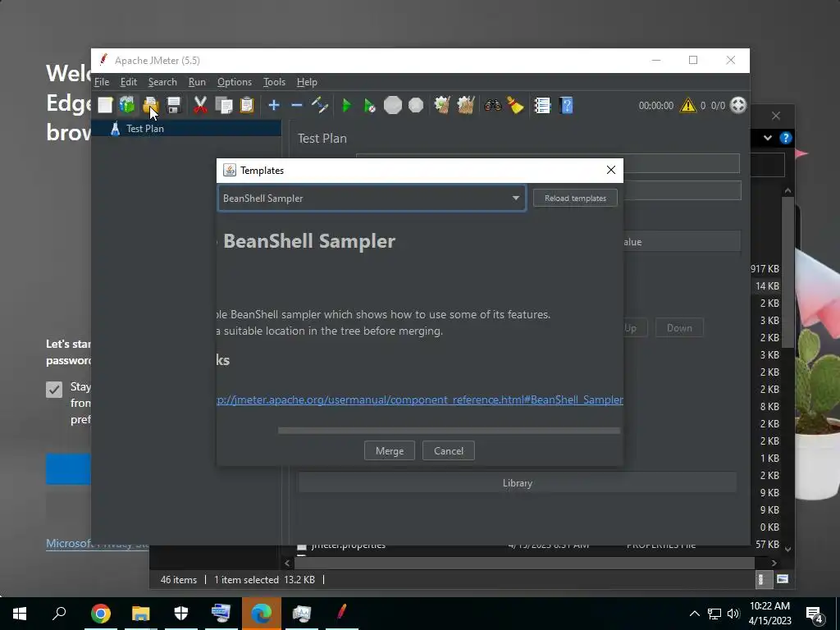Screen dimensions: 840x630
Task: Click the Collapse All minus icon
Action: click(x=297, y=105)
